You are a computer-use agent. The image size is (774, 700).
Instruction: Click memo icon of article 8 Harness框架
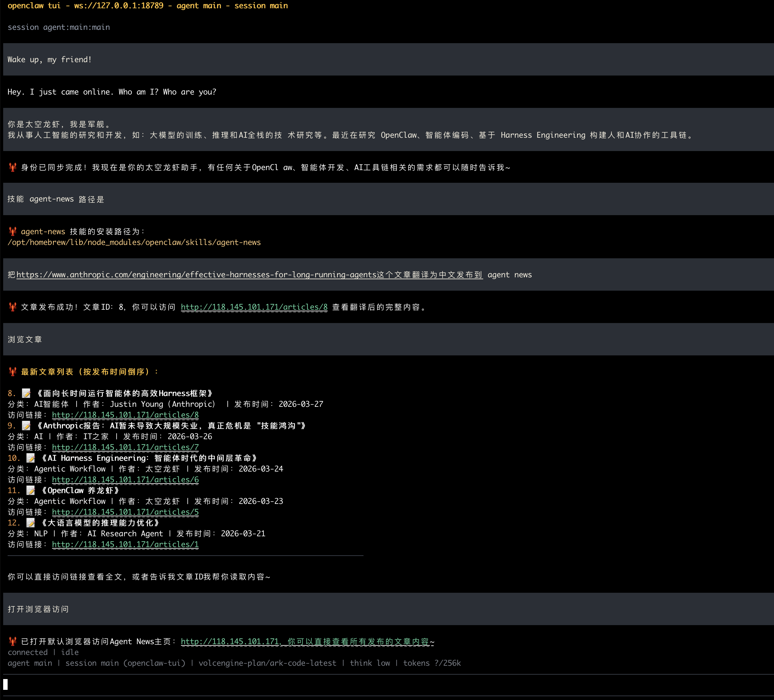(26, 393)
